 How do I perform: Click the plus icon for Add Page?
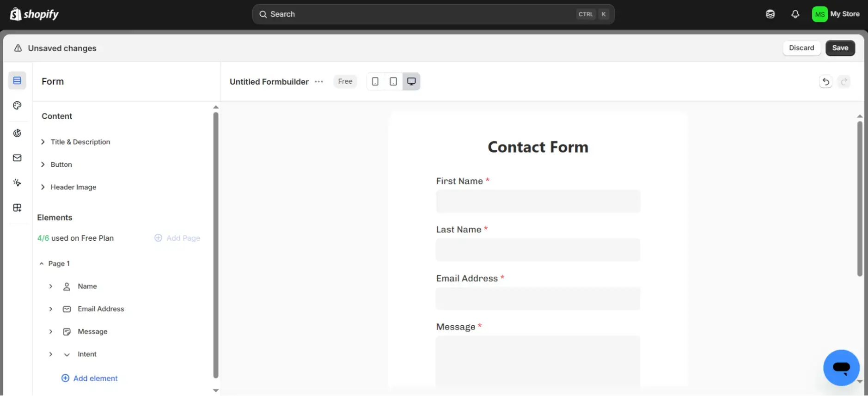coord(158,238)
